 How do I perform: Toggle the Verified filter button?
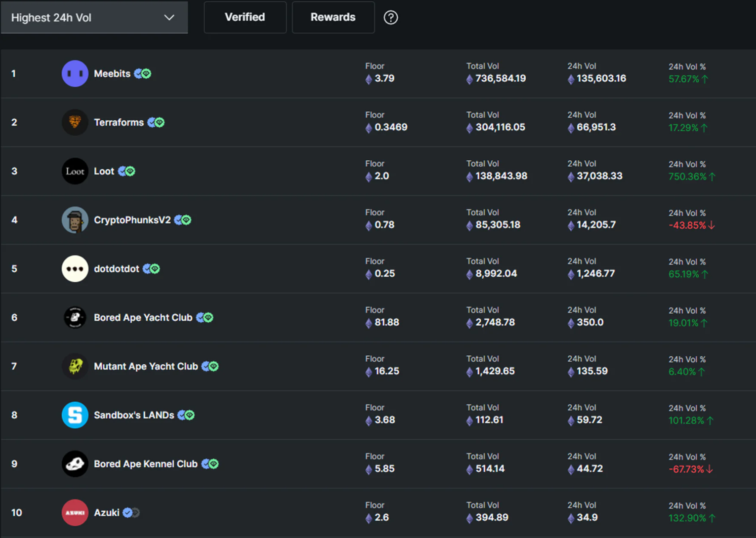(x=245, y=17)
